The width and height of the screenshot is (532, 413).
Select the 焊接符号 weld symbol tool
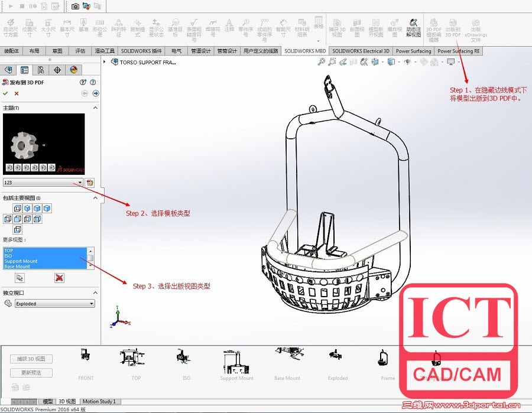click(213, 28)
